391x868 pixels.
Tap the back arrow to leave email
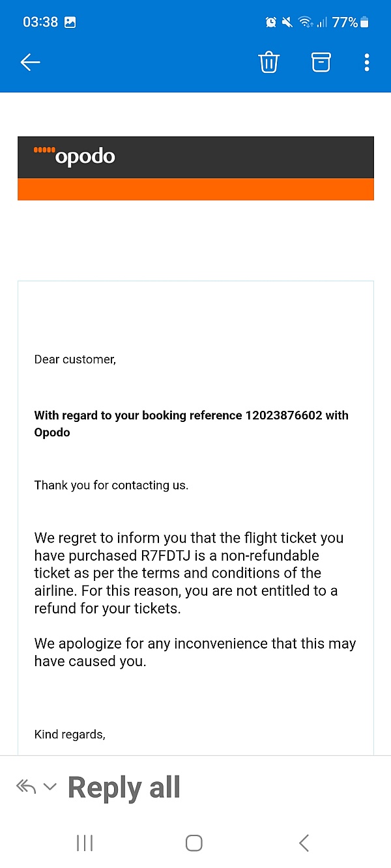(x=30, y=62)
